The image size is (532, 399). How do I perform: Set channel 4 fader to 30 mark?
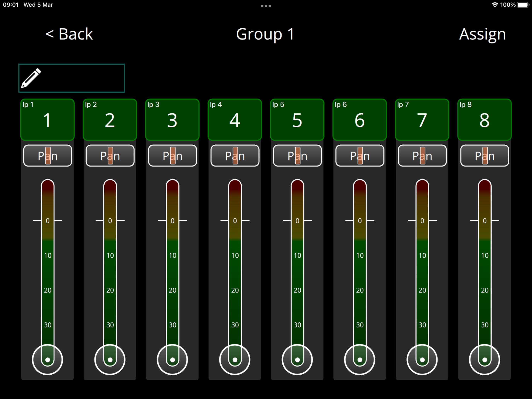[235, 325]
